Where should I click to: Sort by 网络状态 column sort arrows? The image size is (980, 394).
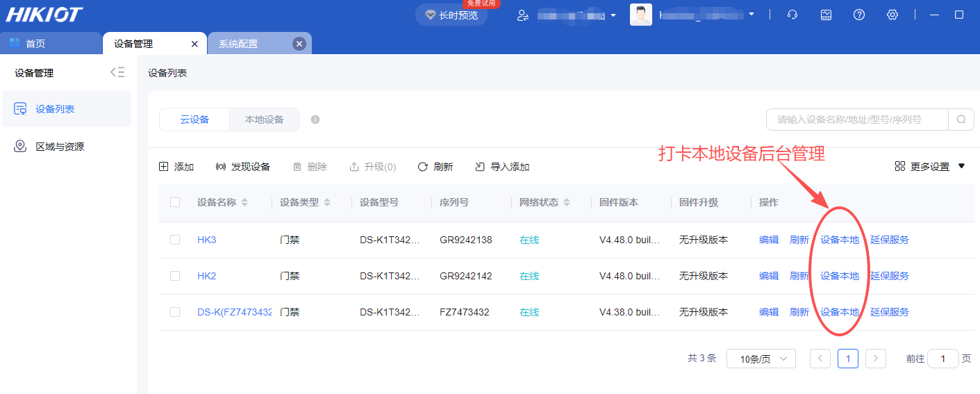click(567, 203)
